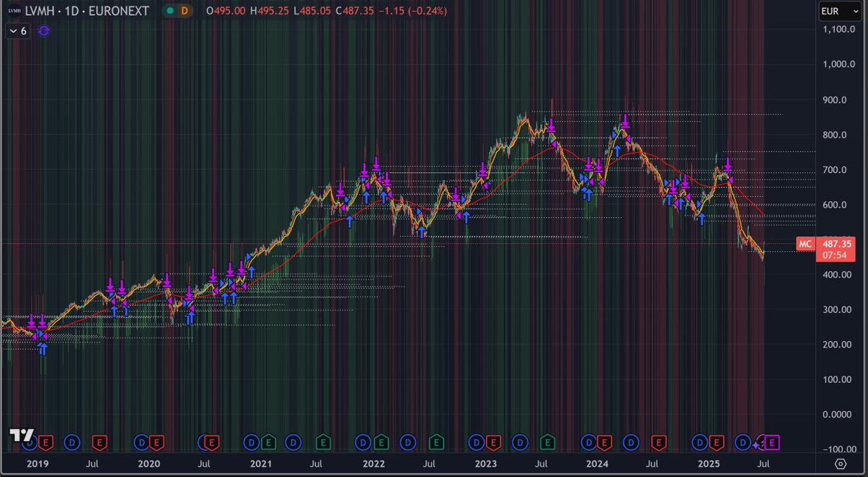
Task: Click the dividend D marker between 2025 and Jul 2025
Action: [x=742, y=441]
